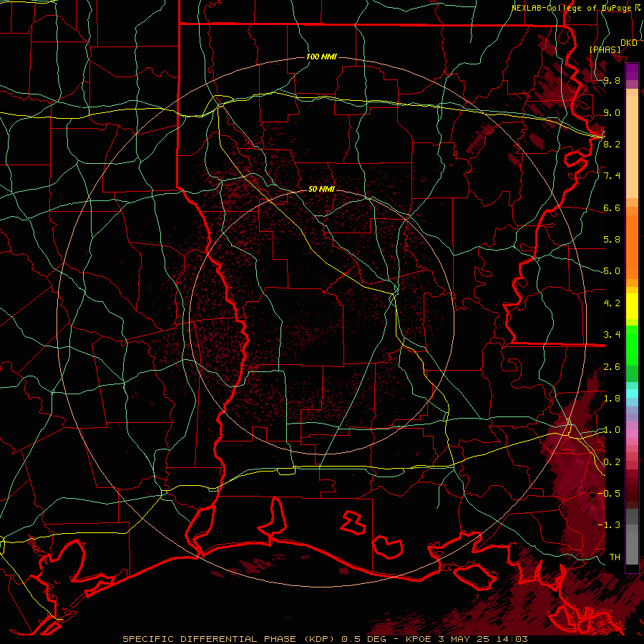Select the 5.8 scale label

click(x=612, y=240)
